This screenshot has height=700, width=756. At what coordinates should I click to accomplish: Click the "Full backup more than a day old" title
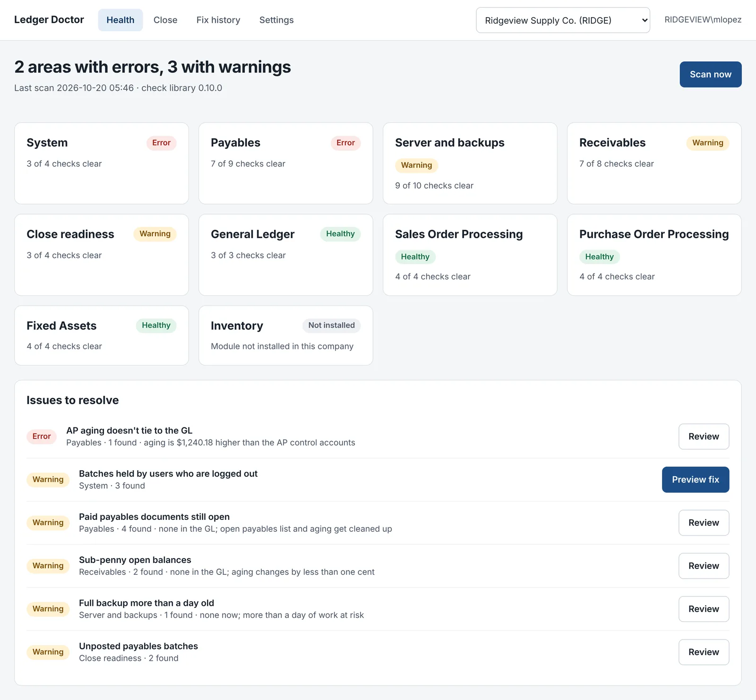[x=146, y=603]
